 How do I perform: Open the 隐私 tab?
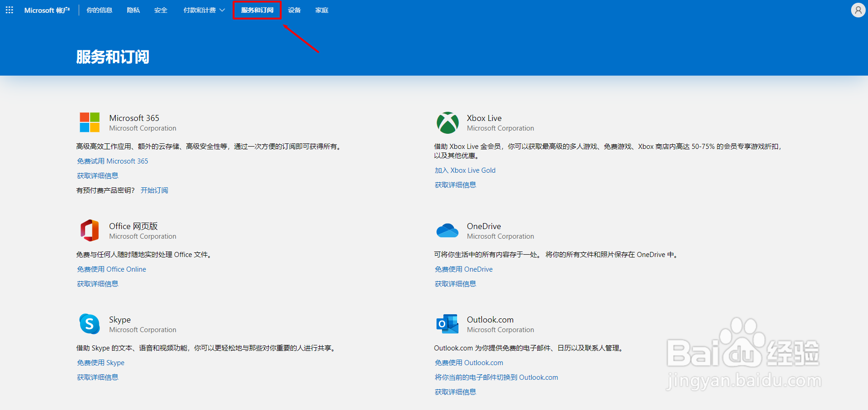click(x=133, y=10)
